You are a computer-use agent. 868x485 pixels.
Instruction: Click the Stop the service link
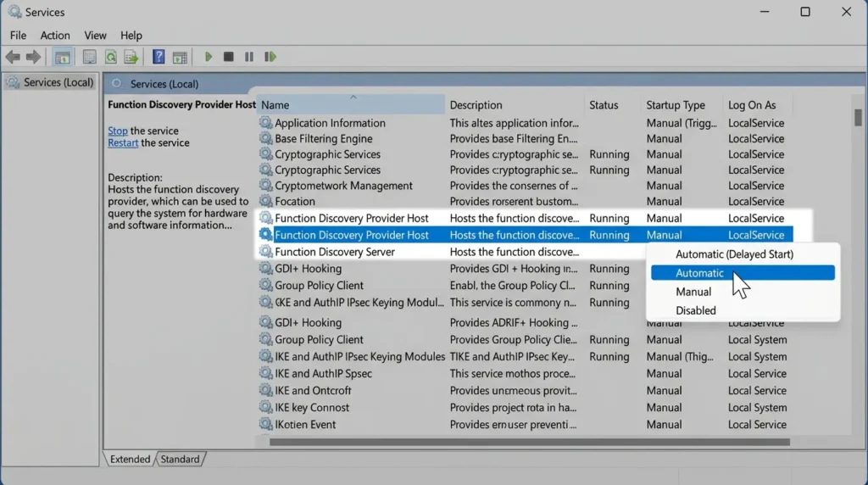click(x=117, y=131)
